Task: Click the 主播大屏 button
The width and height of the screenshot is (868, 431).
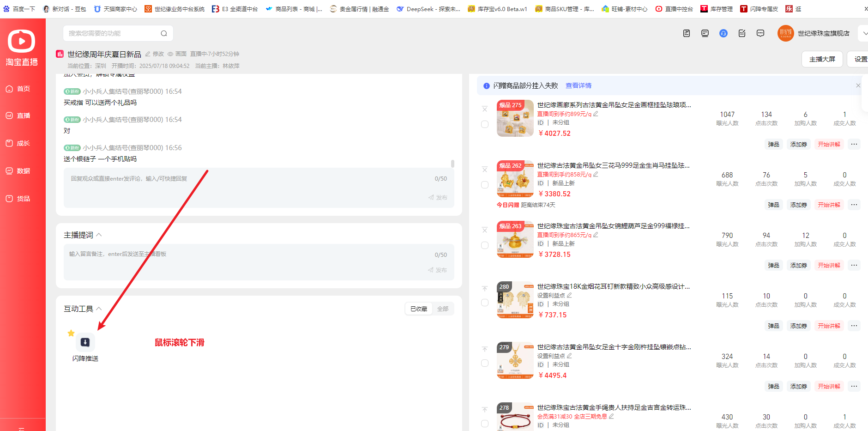Action: point(822,59)
